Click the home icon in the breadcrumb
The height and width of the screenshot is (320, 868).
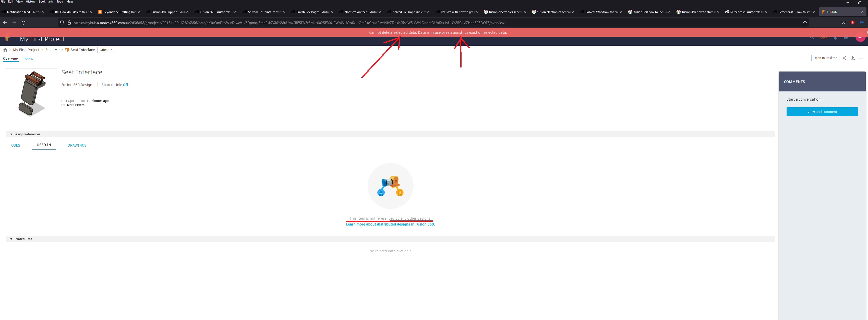coord(5,50)
